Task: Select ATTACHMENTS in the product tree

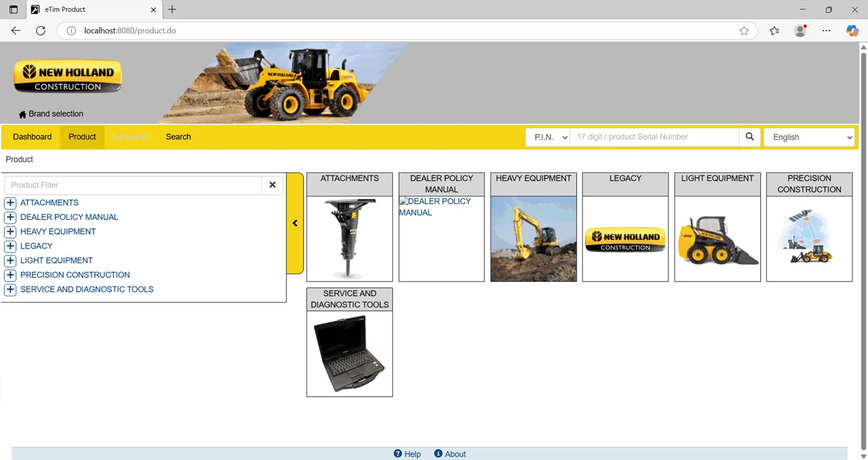Action: pos(50,203)
